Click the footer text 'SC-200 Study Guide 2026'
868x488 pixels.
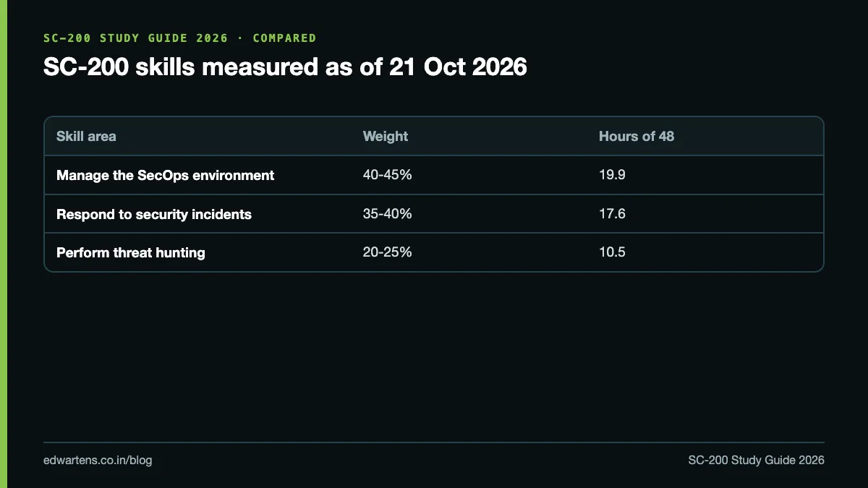757,460
